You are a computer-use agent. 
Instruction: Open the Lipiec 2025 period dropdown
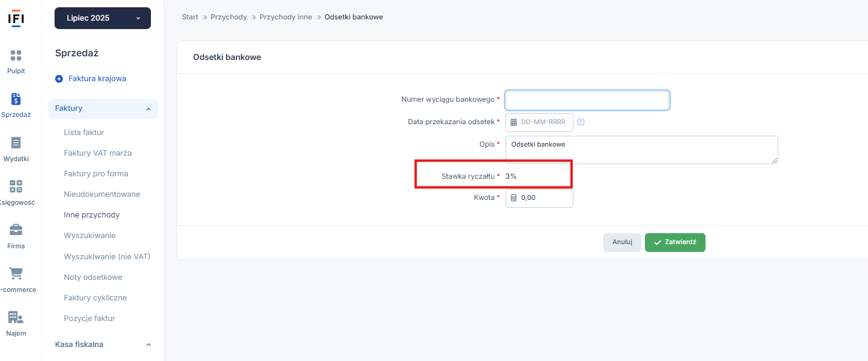(102, 18)
